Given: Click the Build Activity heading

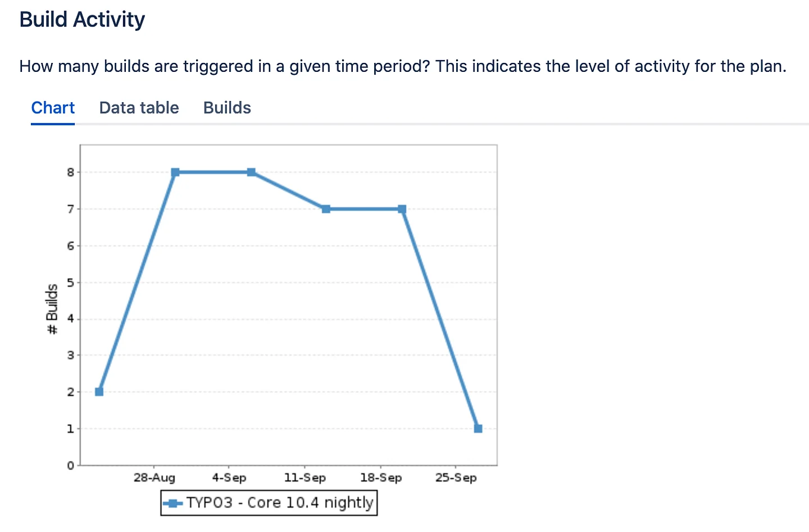Looking at the screenshot, I should (x=82, y=20).
